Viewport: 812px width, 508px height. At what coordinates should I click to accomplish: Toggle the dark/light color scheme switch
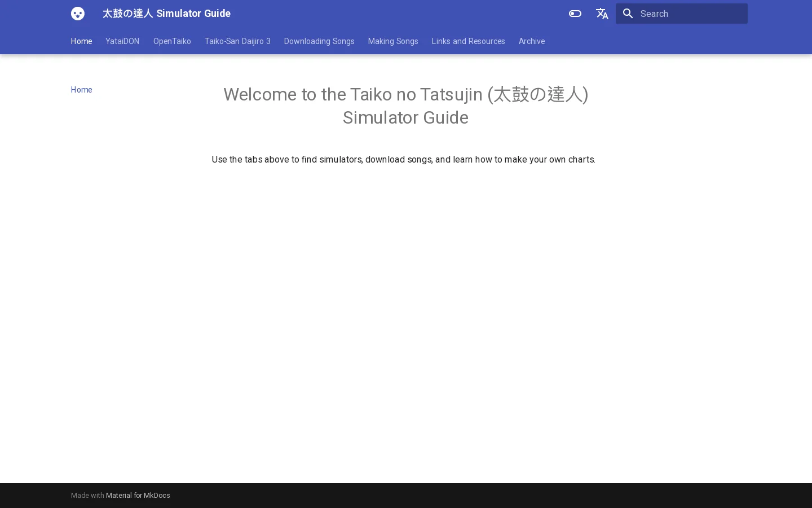[x=575, y=14]
